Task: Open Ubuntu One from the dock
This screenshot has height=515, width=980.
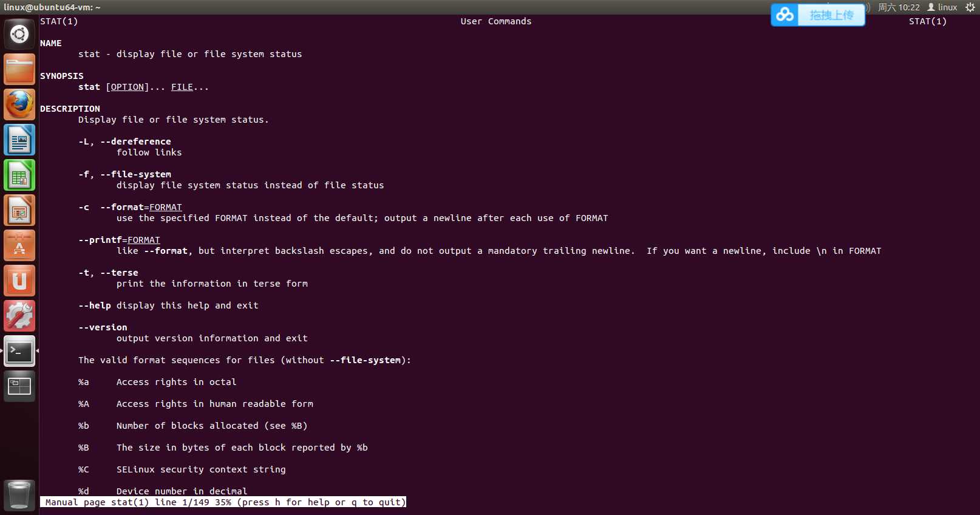Action: point(19,281)
